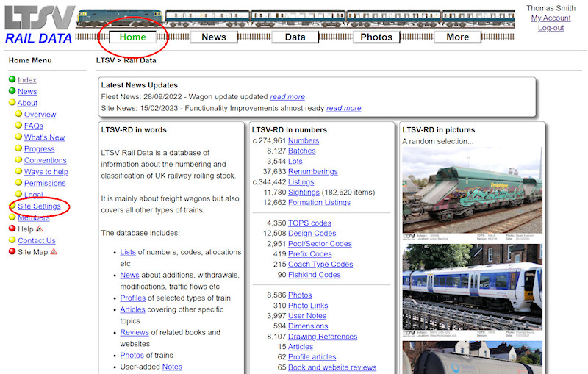This screenshot has height=374, width=588.
Task: Click the yellow bullet next to About
Action: [12, 103]
